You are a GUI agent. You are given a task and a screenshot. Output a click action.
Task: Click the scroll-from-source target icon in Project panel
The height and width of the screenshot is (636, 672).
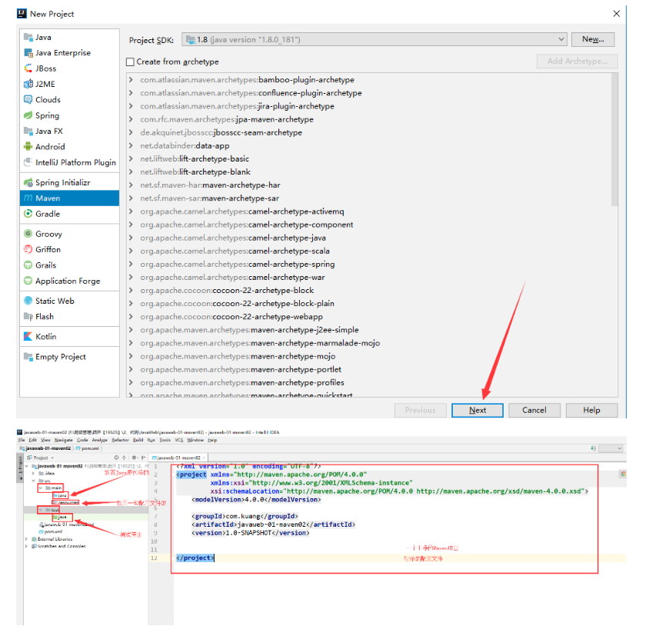116,458
